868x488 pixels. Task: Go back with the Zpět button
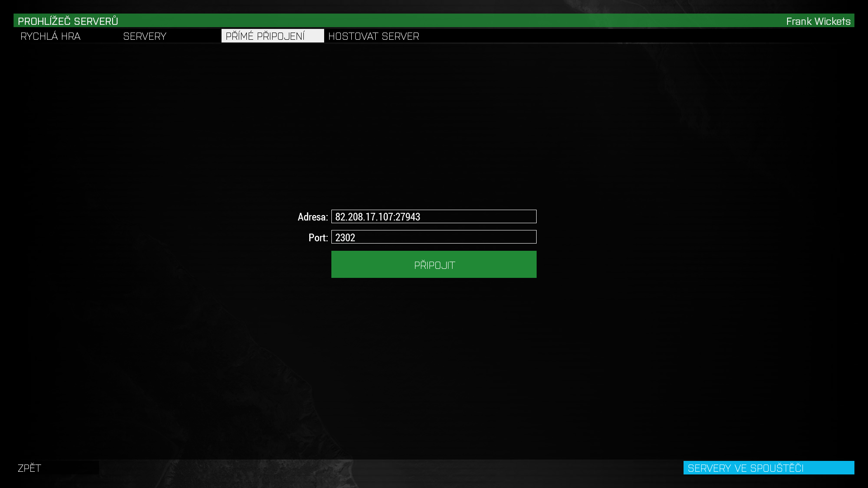30,468
